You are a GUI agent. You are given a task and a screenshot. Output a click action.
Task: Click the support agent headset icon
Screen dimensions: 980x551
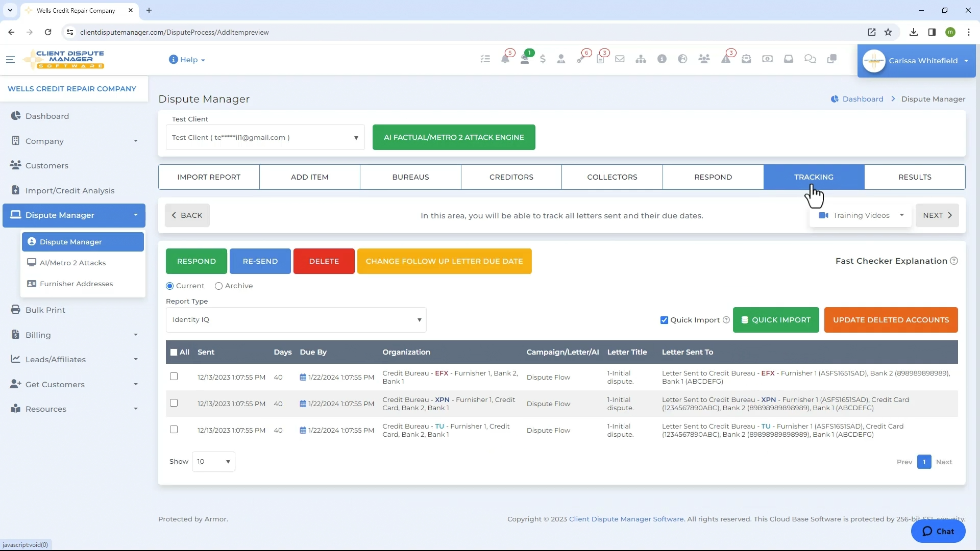(525, 59)
